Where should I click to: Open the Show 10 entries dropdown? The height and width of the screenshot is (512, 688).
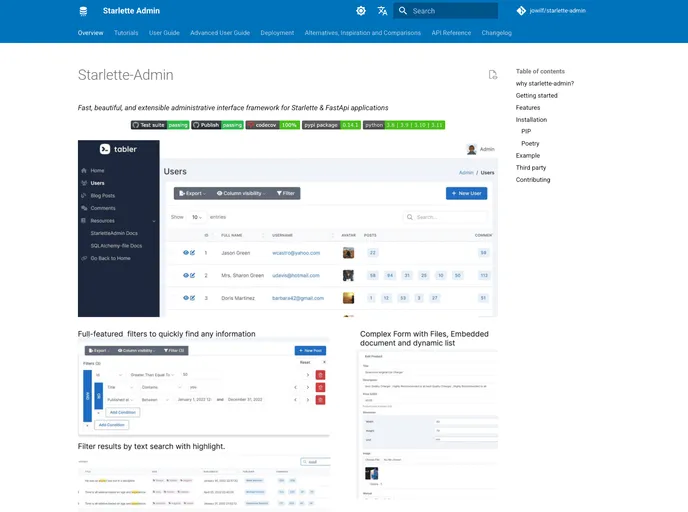[197, 217]
